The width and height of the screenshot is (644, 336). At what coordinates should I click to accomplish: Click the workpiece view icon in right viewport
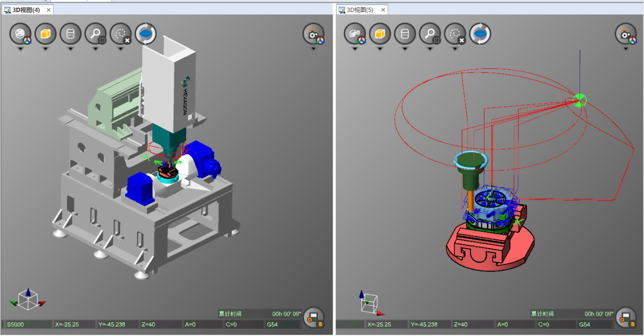pos(354,34)
